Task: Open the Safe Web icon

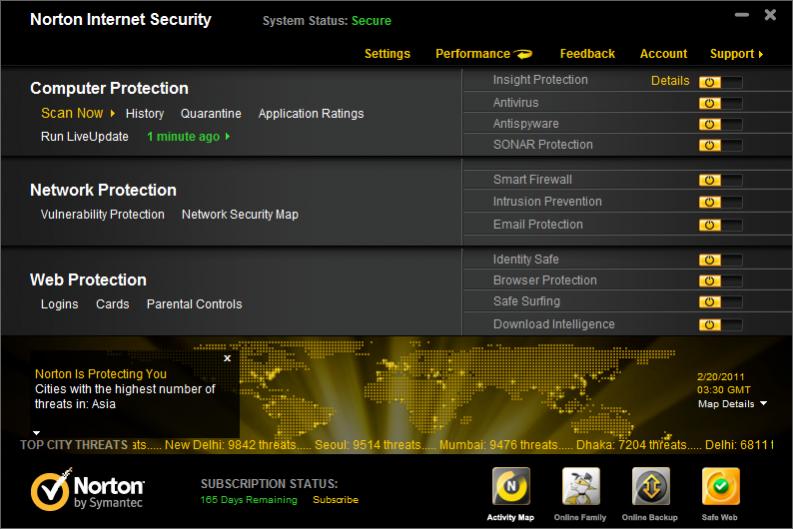Action: click(x=721, y=486)
